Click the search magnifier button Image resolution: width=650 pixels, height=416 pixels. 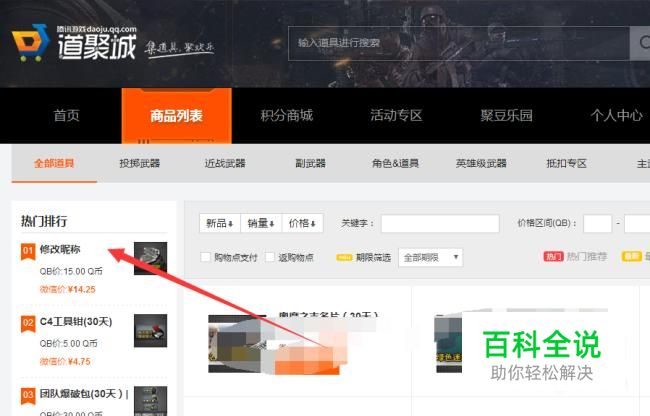point(640,43)
